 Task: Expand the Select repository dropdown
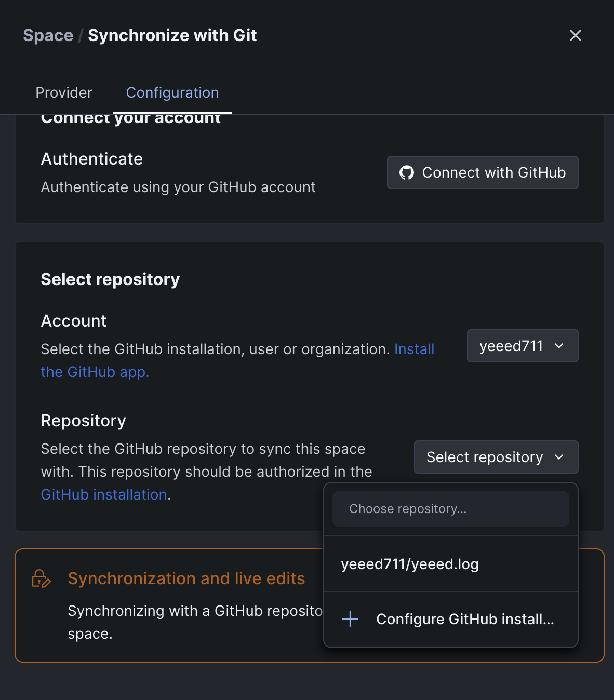point(496,457)
